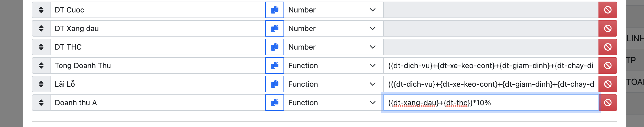The height and width of the screenshot is (127, 644).
Task: Open the type dropdown for DT Cuoc
Action: [x=333, y=10]
